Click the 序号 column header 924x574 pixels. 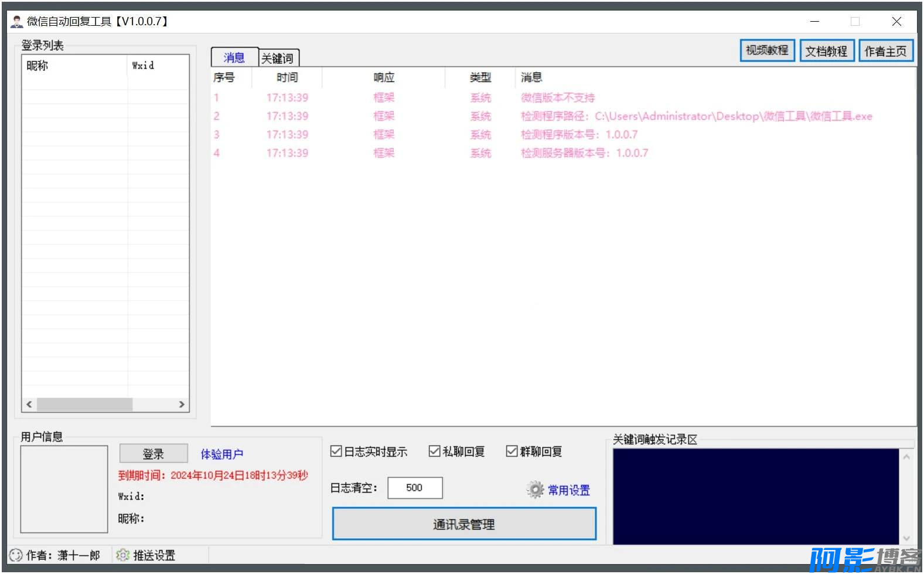[231, 77]
